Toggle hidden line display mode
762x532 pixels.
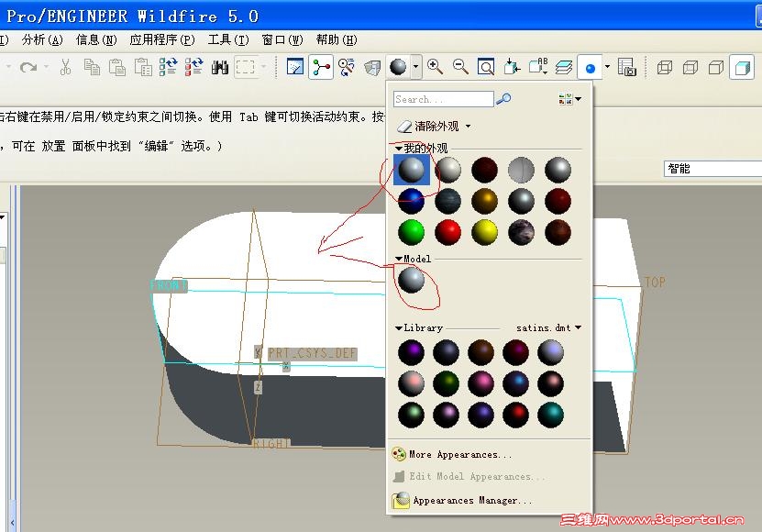[690, 67]
